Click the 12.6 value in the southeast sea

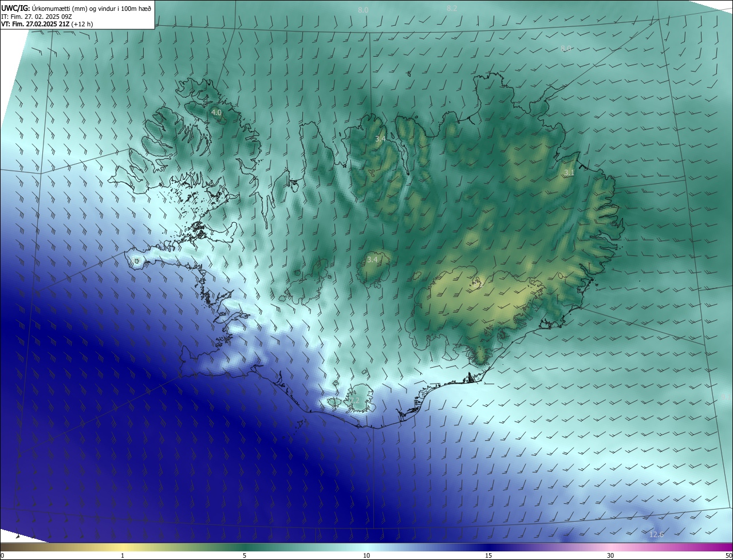[x=656, y=535]
